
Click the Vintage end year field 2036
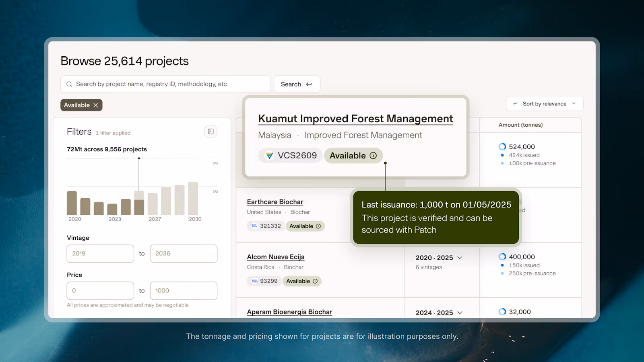click(x=184, y=254)
